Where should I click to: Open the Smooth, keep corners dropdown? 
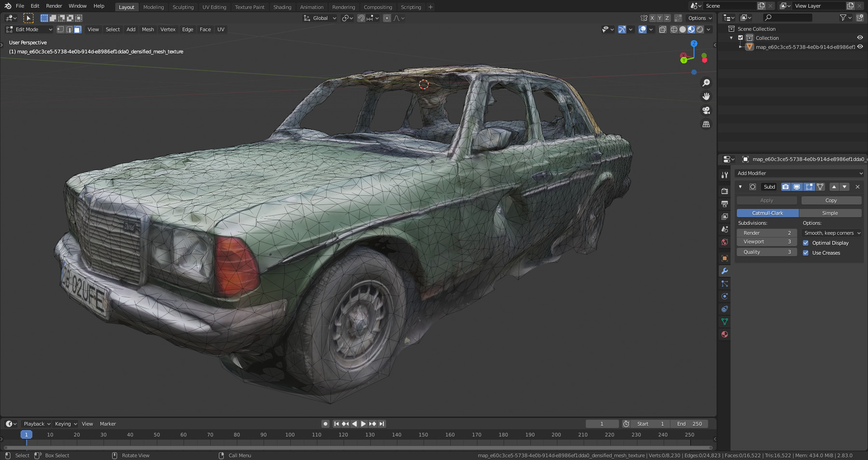[831, 233]
